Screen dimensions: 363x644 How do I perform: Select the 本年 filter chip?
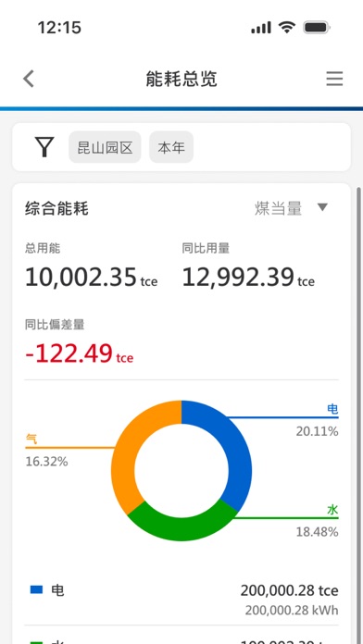171,147
